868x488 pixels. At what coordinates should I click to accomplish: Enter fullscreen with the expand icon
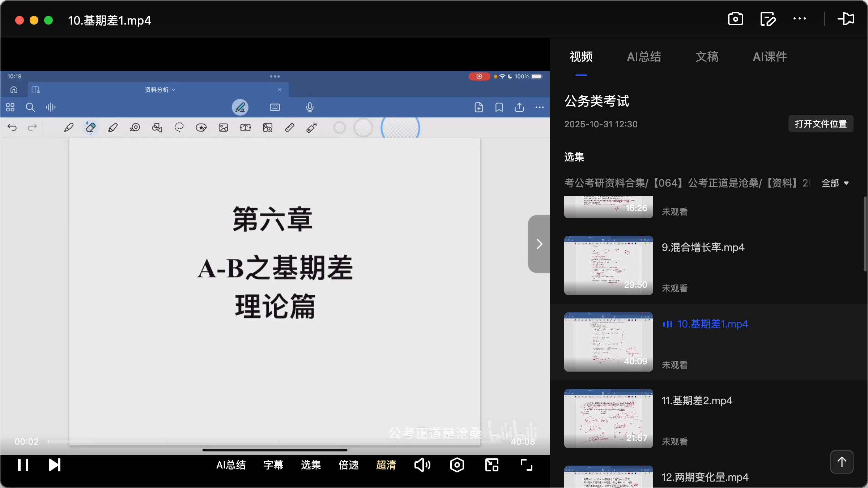click(526, 465)
